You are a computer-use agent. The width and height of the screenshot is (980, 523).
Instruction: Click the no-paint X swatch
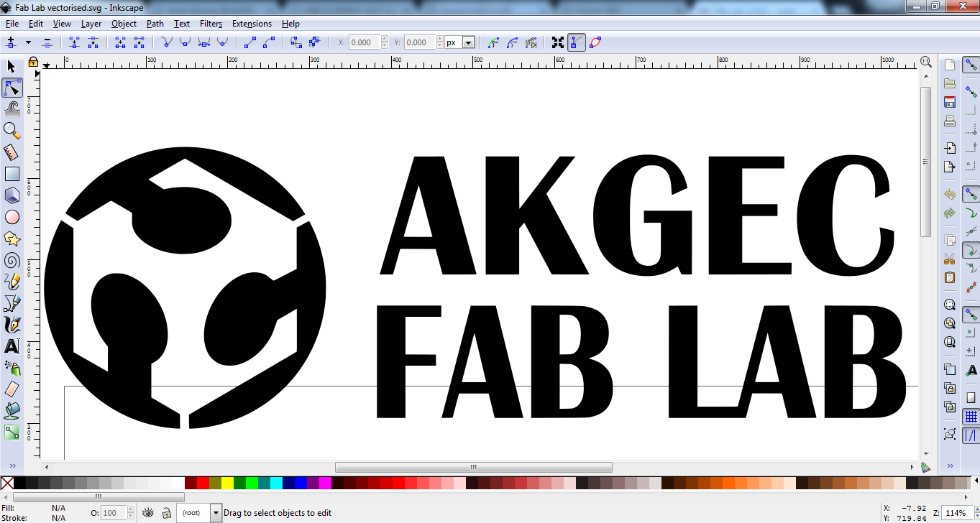(6, 483)
